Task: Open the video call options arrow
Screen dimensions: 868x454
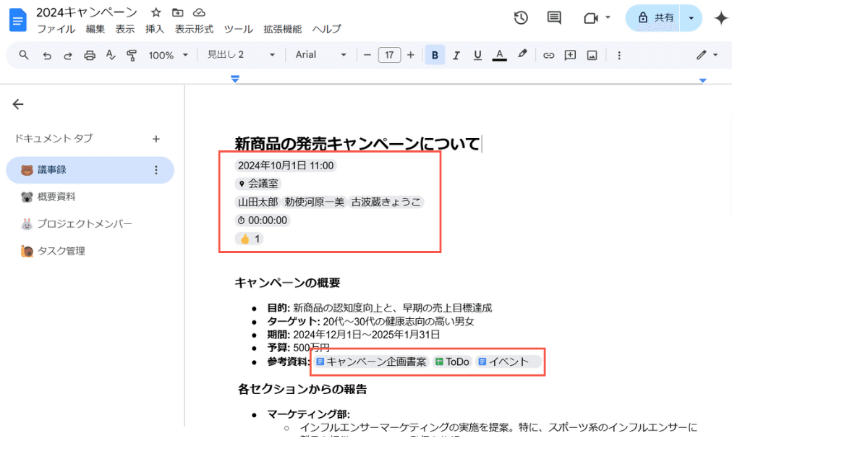Action: 608,18
